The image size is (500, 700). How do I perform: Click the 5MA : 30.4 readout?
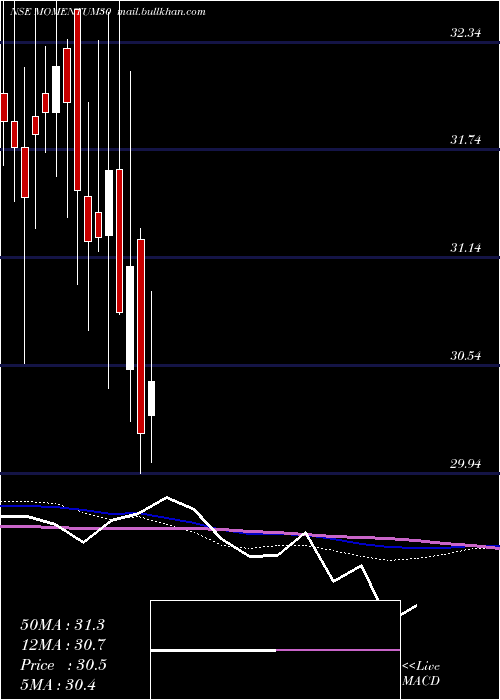pyautogui.click(x=58, y=684)
